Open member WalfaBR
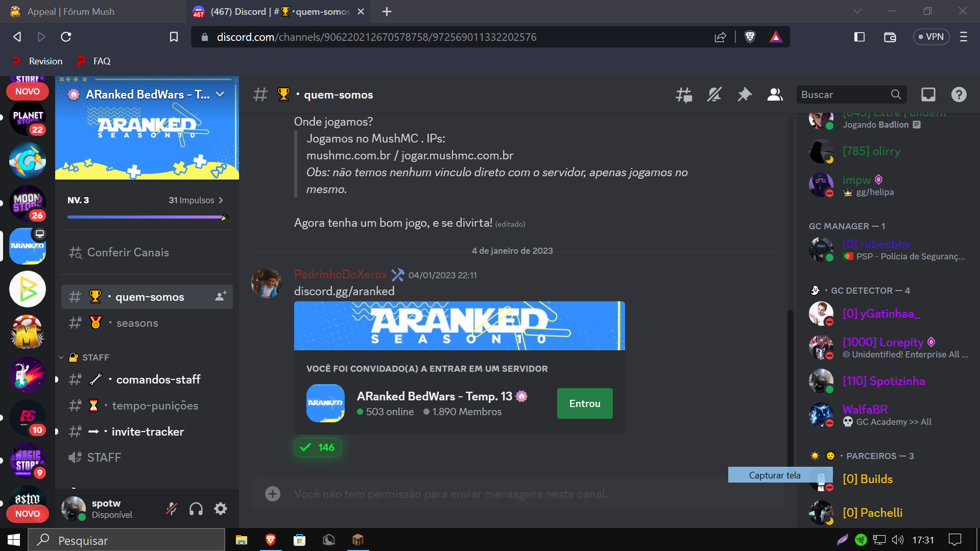The height and width of the screenshot is (551, 980). 887,415
